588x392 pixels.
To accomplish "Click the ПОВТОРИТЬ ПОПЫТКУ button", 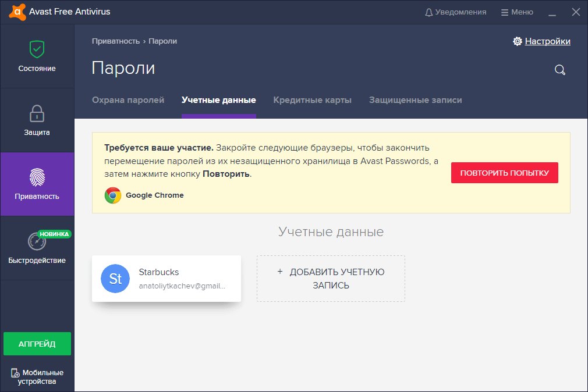I will [504, 173].
